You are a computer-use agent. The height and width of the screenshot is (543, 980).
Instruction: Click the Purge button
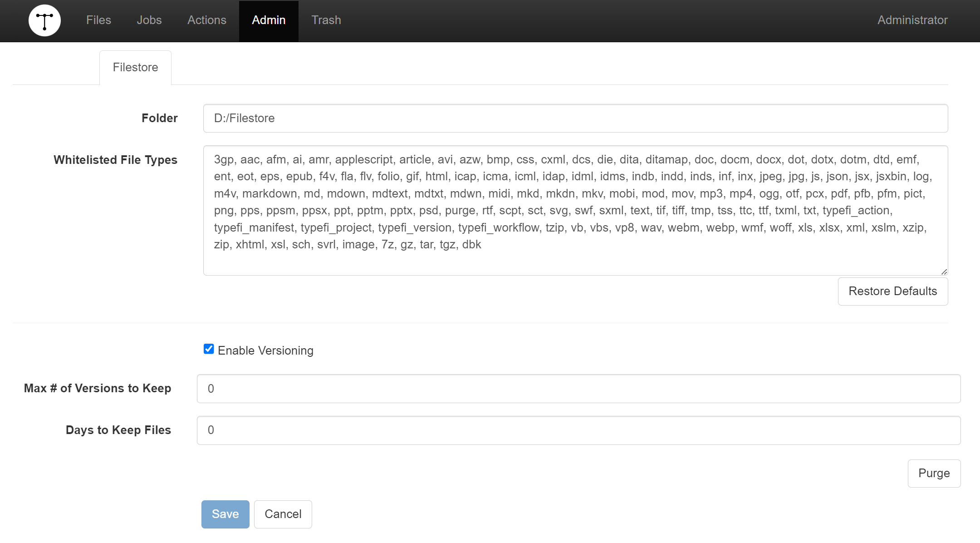tap(934, 473)
